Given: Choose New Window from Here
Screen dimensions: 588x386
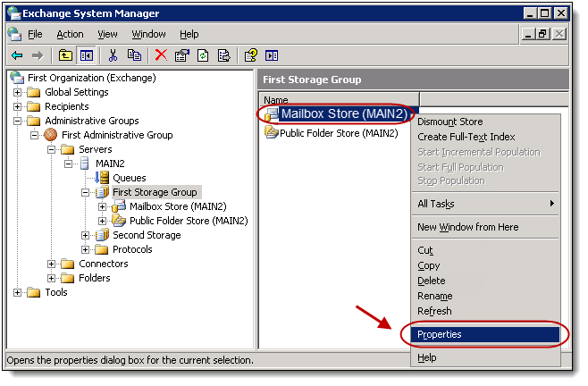Looking at the screenshot, I should (485, 227).
